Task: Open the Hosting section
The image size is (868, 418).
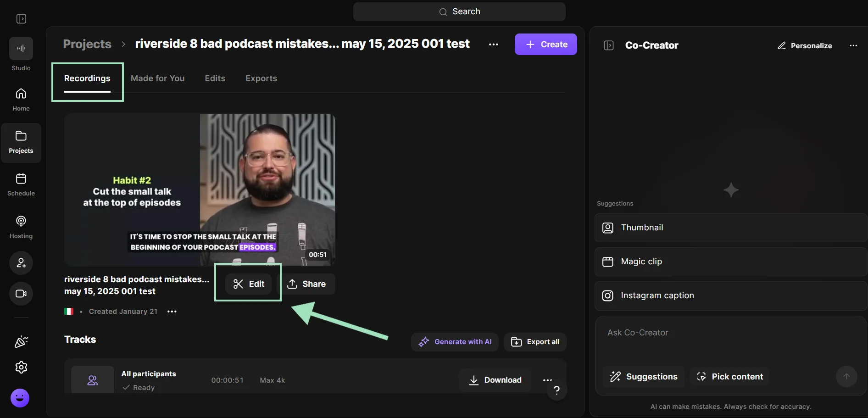Action: pyautogui.click(x=21, y=228)
